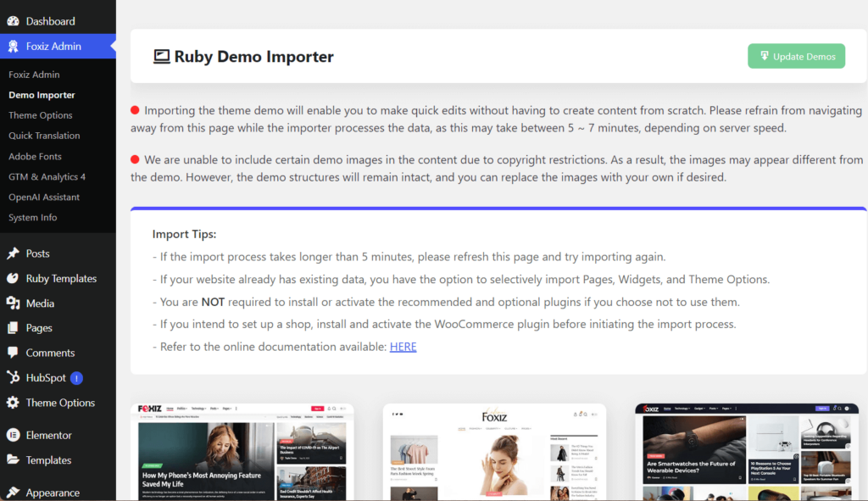Click the Import Tips heading
This screenshot has width=868, height=501.
pos(184,234)
